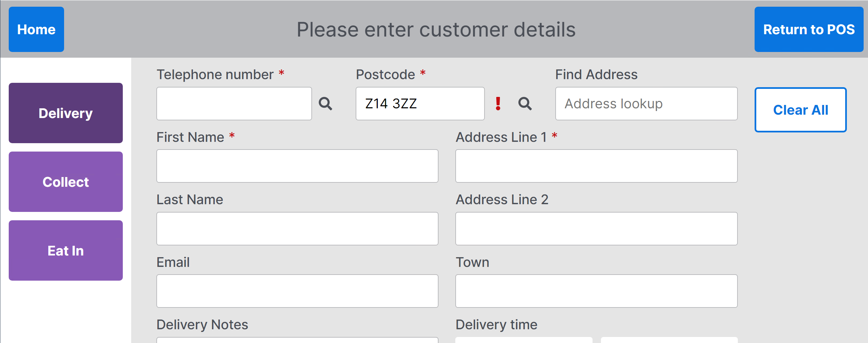Click the red postcode warning exclamation icon
Viewport: 868px width, 343px height.
click(x=498, y=104)
